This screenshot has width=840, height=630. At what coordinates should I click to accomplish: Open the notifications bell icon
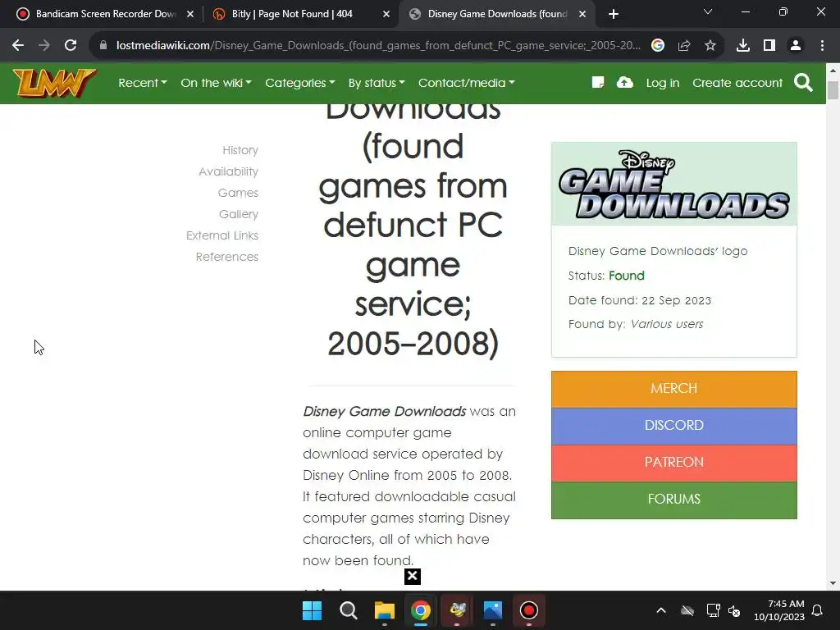(818, 610)
